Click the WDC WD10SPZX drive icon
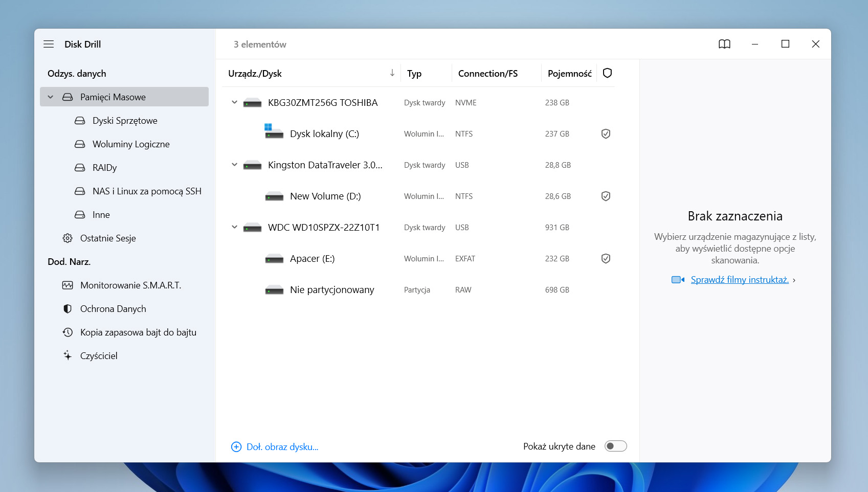The height and width of the screenshot is (492, 868). tap(252, 228)
